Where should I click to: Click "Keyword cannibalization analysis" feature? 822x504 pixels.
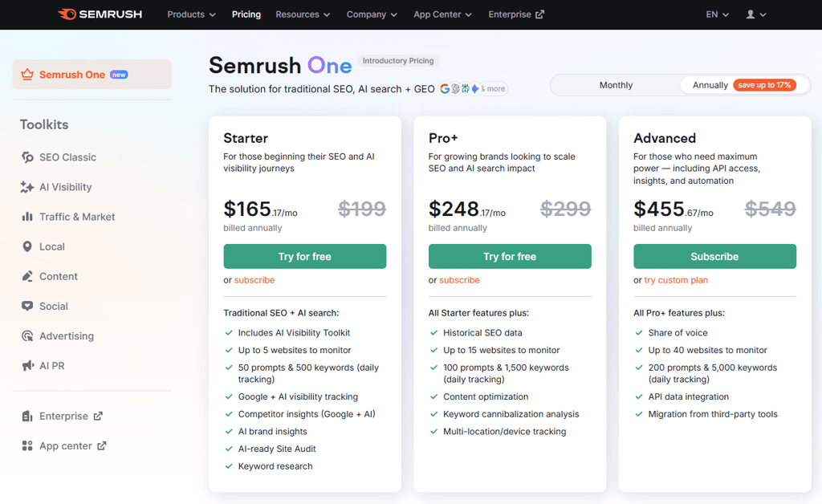click(x=511, y=414)
